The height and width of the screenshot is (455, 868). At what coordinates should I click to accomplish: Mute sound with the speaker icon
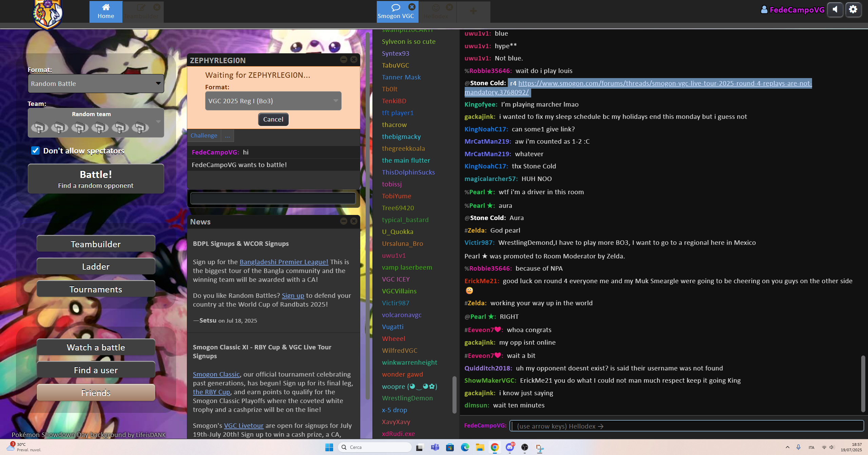[835, 10]
